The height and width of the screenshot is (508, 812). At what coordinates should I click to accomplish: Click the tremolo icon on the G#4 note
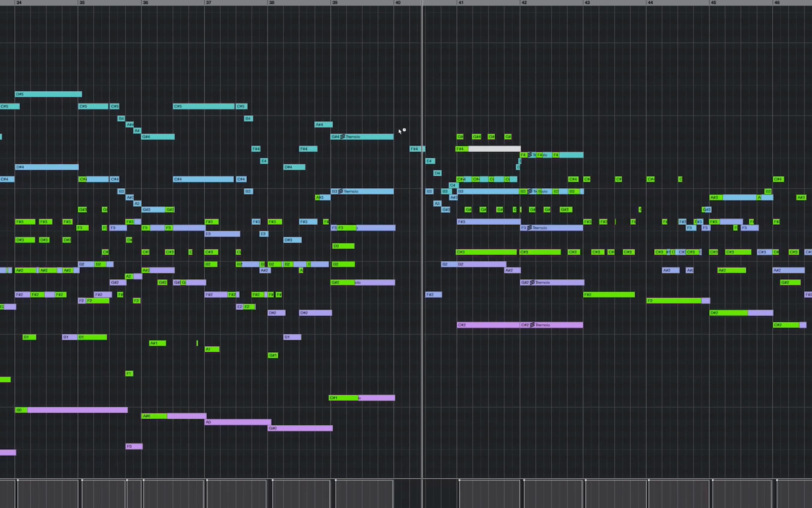coord(343,137)
